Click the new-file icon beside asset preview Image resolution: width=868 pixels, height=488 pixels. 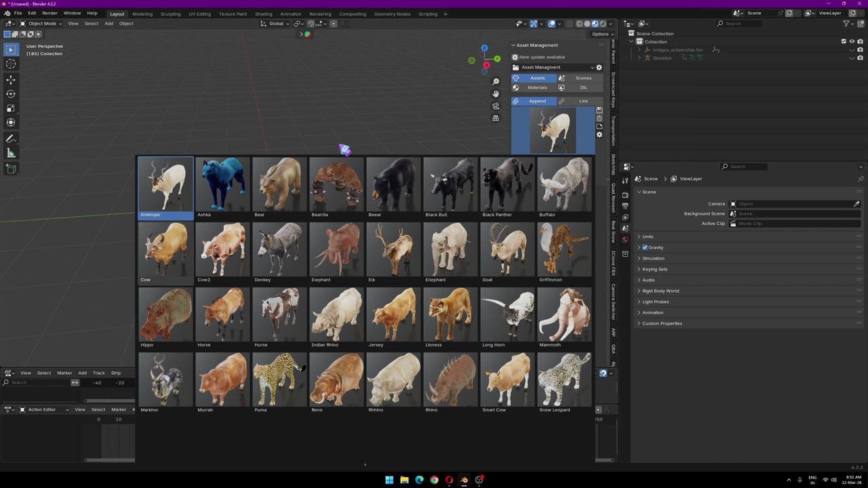point(599,126)
